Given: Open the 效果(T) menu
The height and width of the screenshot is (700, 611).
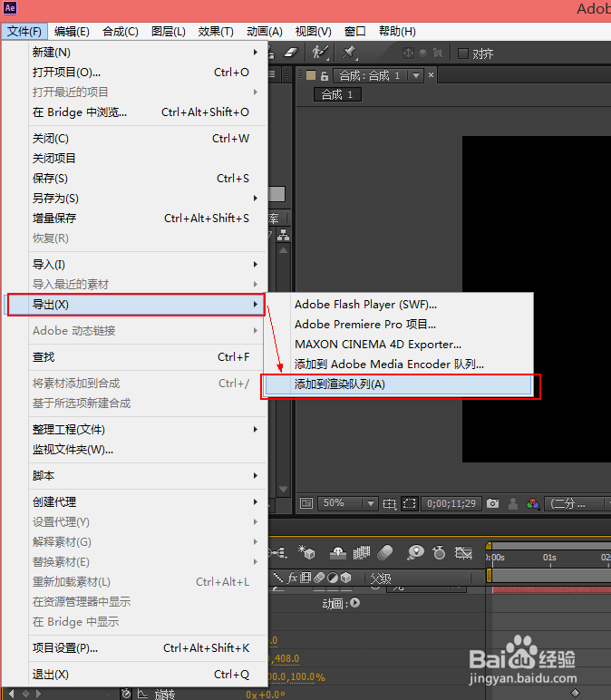Looking at the screenshot, I should pos(216,32).
